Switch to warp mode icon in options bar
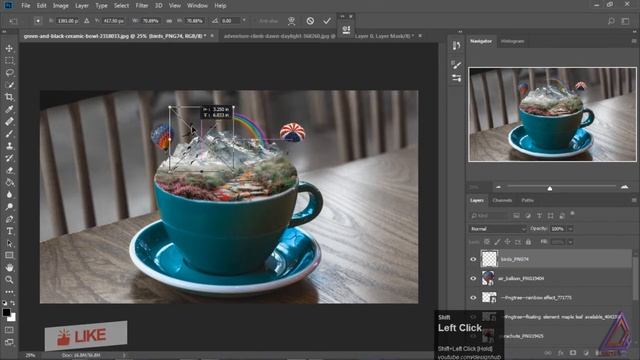 [291, 21]
